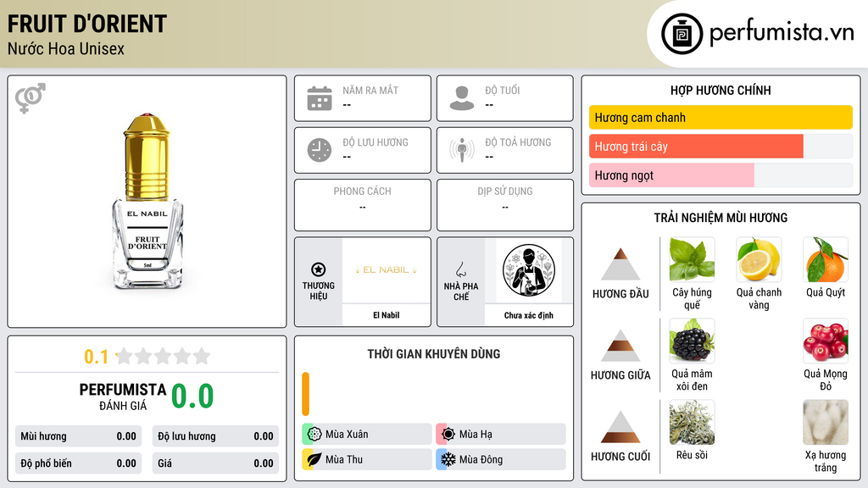Click the person icon for Độ tuổi
The width and height of the screenshot is (868, 488).
(x=462, y=98)
